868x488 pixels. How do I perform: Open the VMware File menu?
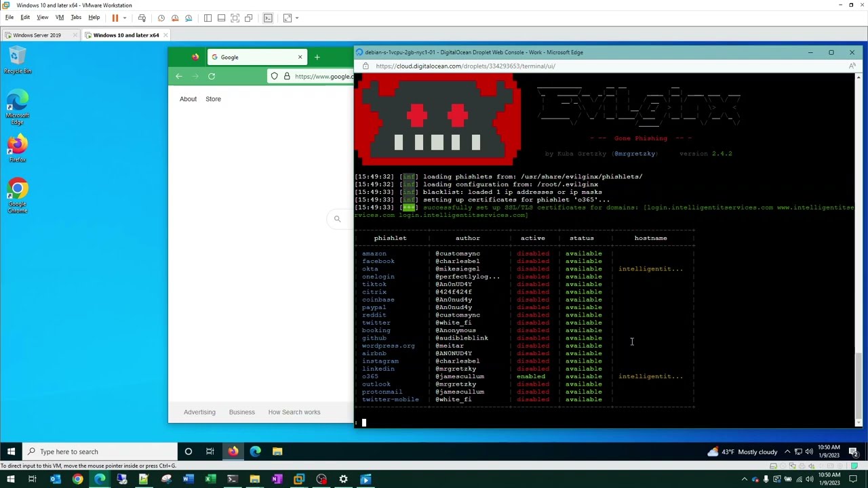[9, 18]
